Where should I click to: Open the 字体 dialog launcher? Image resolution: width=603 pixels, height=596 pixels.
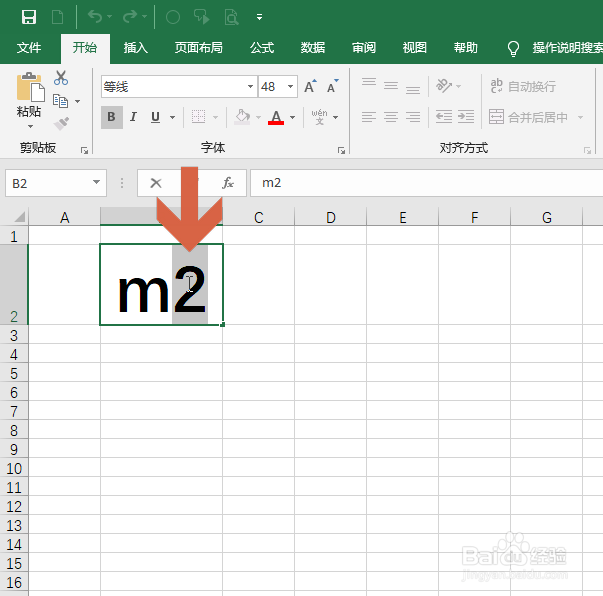point(341,150)
